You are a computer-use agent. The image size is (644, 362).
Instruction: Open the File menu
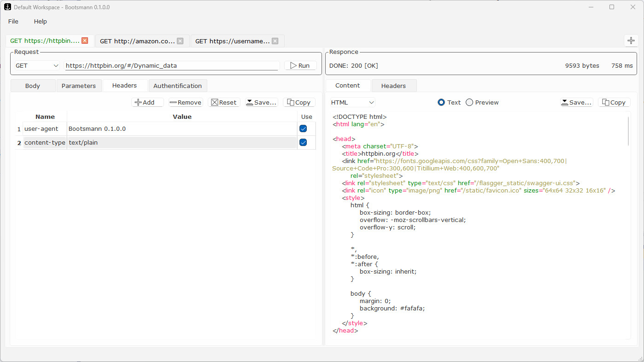coord(13,21)
